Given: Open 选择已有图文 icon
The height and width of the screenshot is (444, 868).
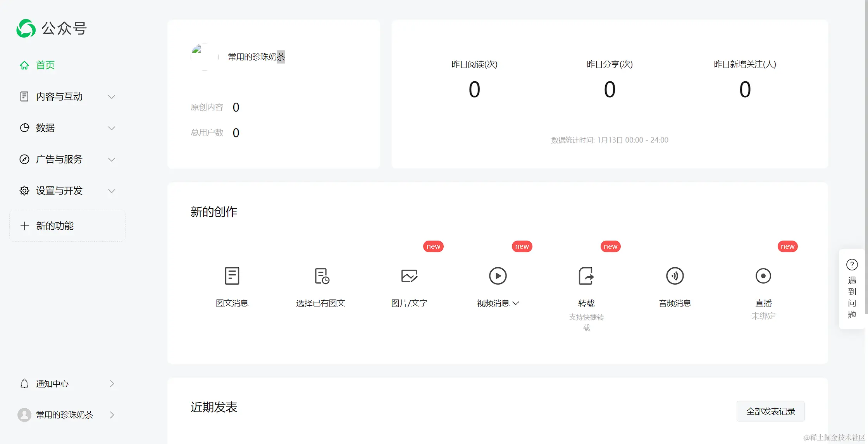Looking at the screenshot, I should pos(321,276).
